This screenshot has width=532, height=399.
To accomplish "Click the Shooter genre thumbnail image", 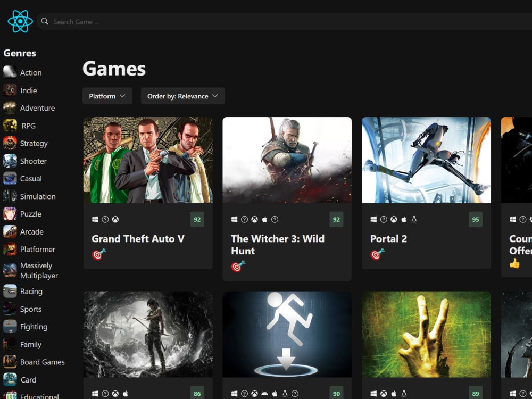I will 10,161.
